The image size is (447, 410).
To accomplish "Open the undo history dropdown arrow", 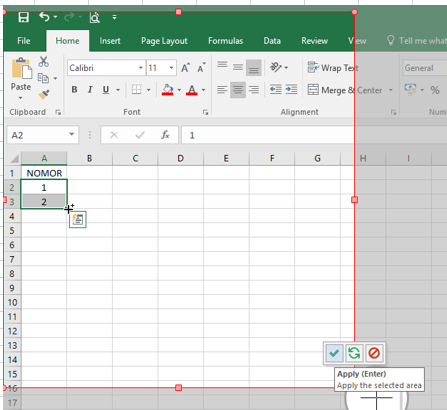I will (x=55, y=17).
